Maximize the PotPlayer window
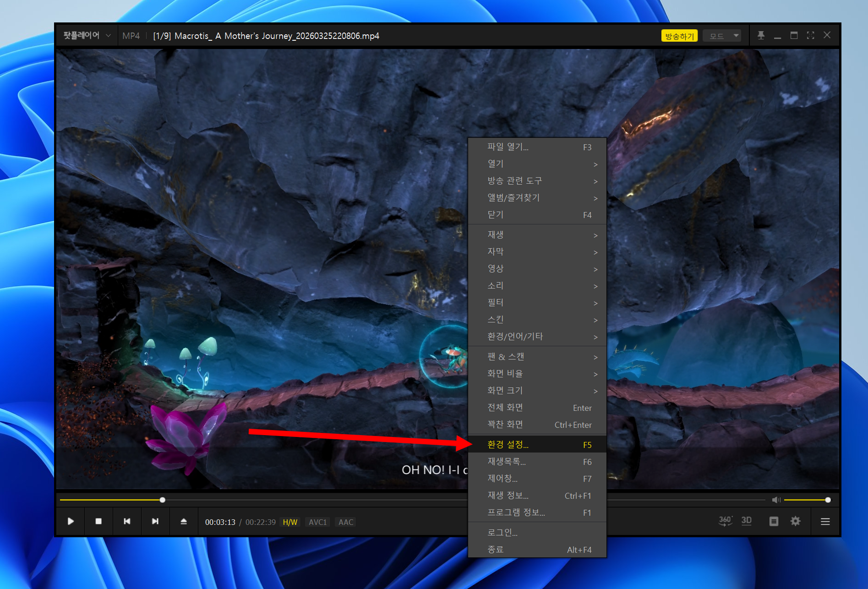Image resolution: width=868 pixels, height=589 pixels. pos(794,35)
